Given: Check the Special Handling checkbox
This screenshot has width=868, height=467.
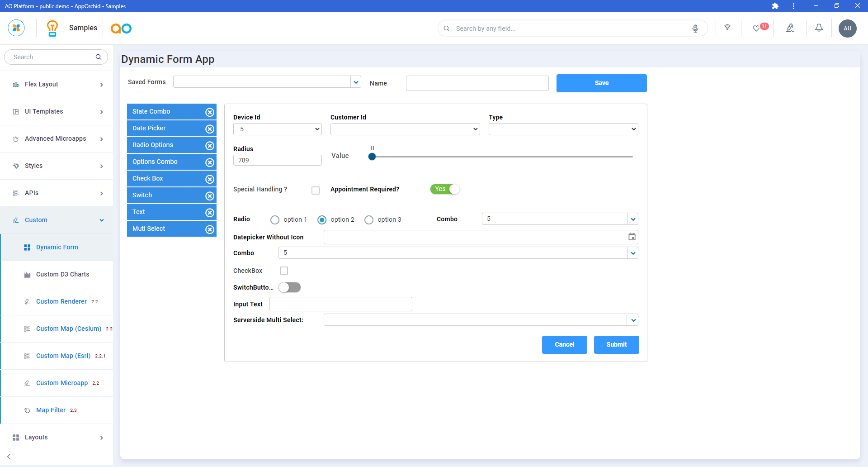Looking at the screenshot, I should 316,191.
